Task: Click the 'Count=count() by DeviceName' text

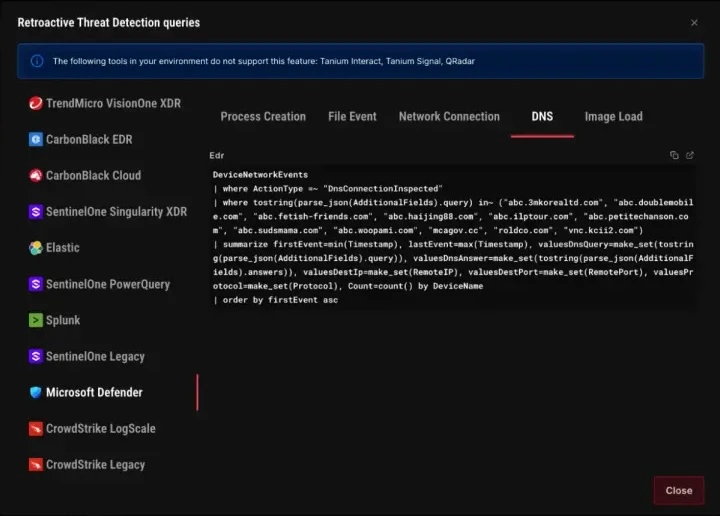Action: point(416,286)
